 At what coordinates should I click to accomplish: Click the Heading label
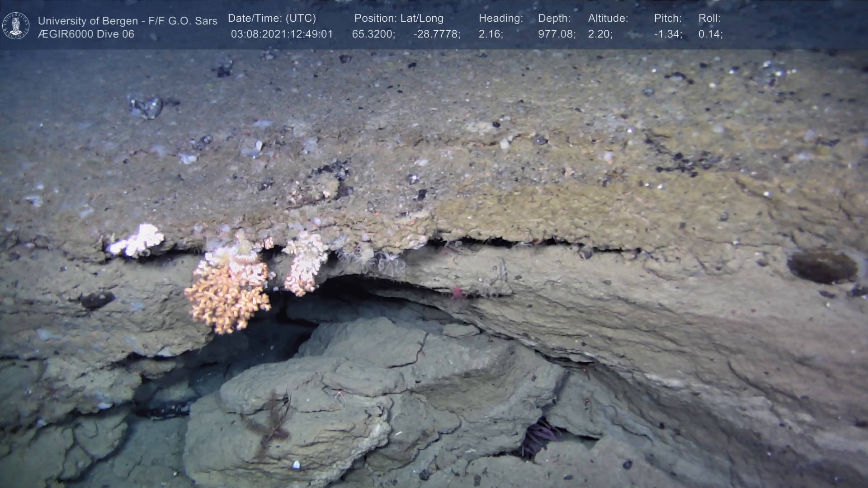coord(500,19)
